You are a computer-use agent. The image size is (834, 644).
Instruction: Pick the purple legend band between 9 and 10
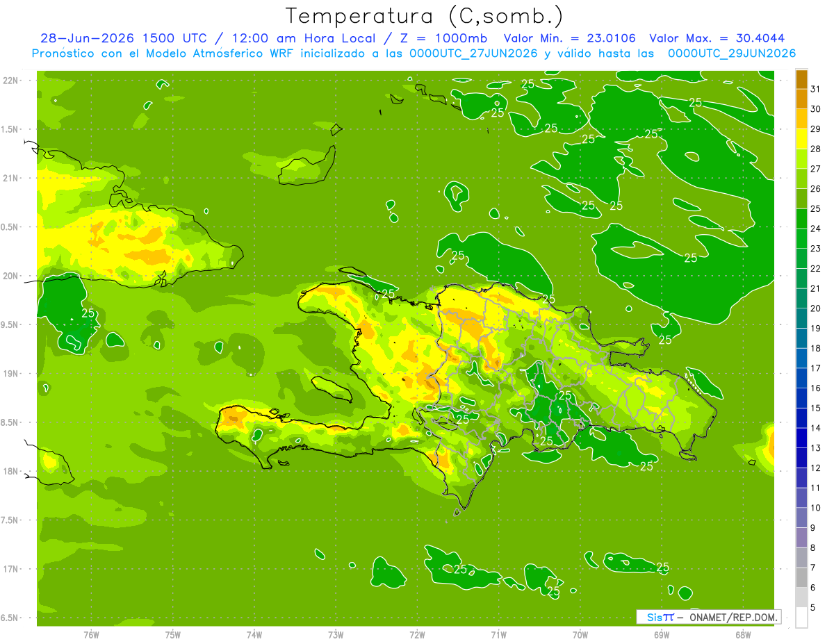801,518
